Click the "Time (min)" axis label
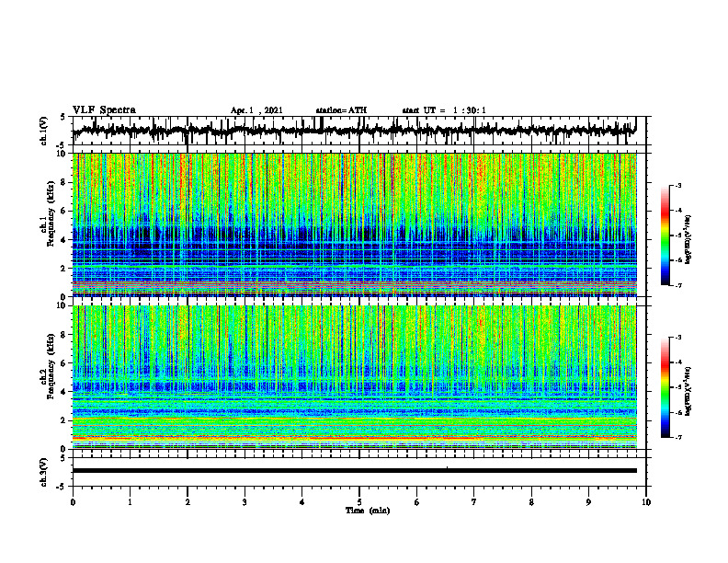Screen dimensions: 728x563 (368, 511)
